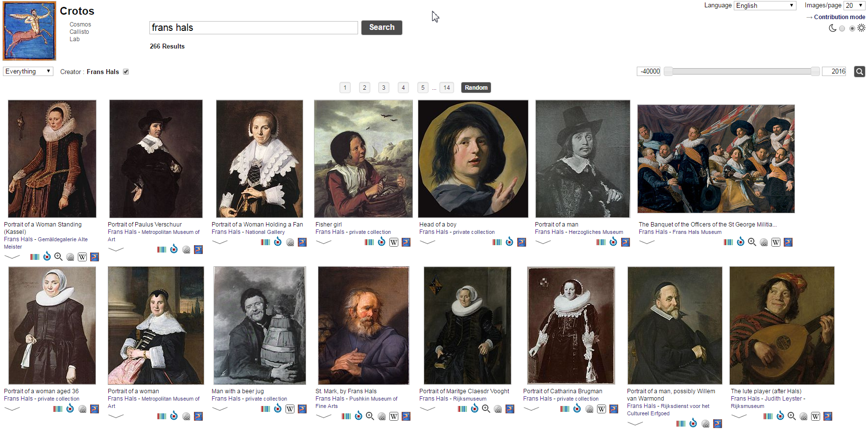Click magnifier zoom icon for The lute player
868x431 pixels.
[x=792, y=416]
